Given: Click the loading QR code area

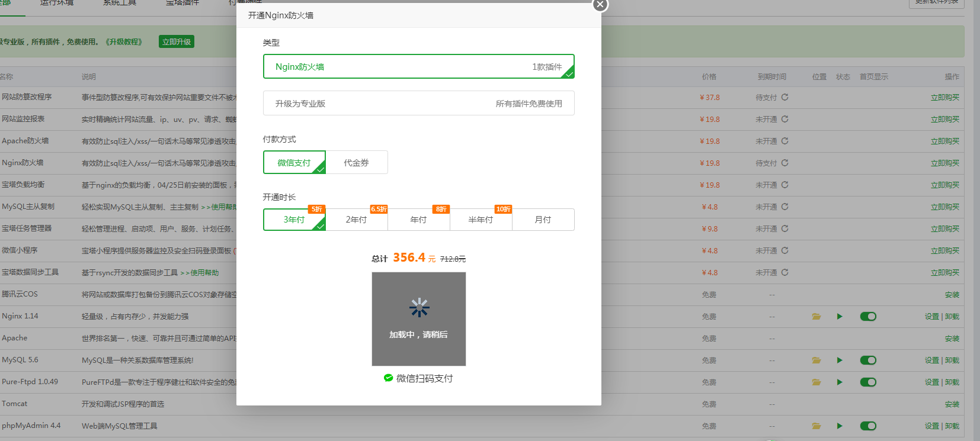Looking at the screenshot, I should point(419,319).
